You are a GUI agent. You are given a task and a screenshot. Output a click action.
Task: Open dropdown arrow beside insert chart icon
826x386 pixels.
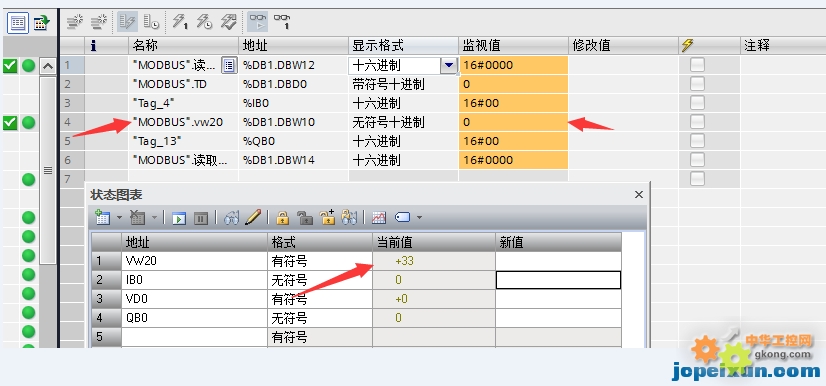(x=119, y=217)
